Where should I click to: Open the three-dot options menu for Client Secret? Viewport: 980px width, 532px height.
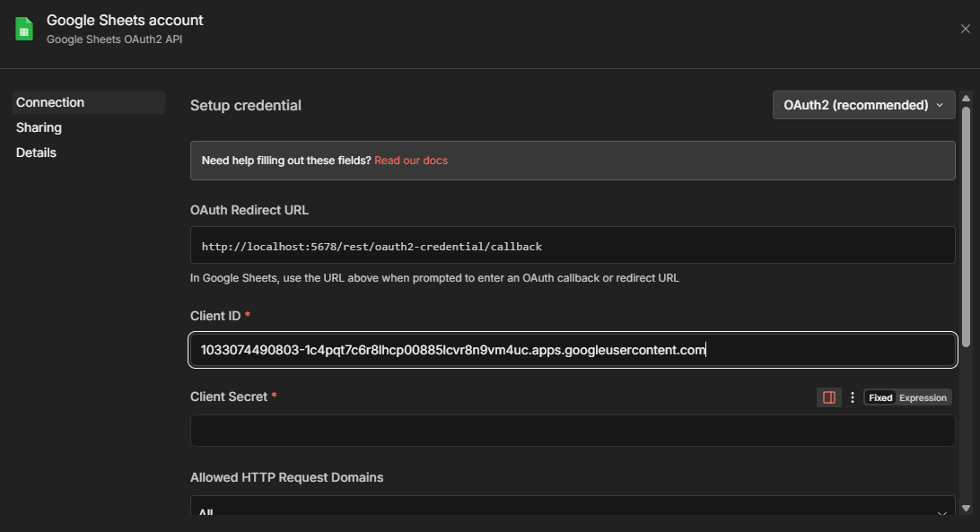coord(853,397)
